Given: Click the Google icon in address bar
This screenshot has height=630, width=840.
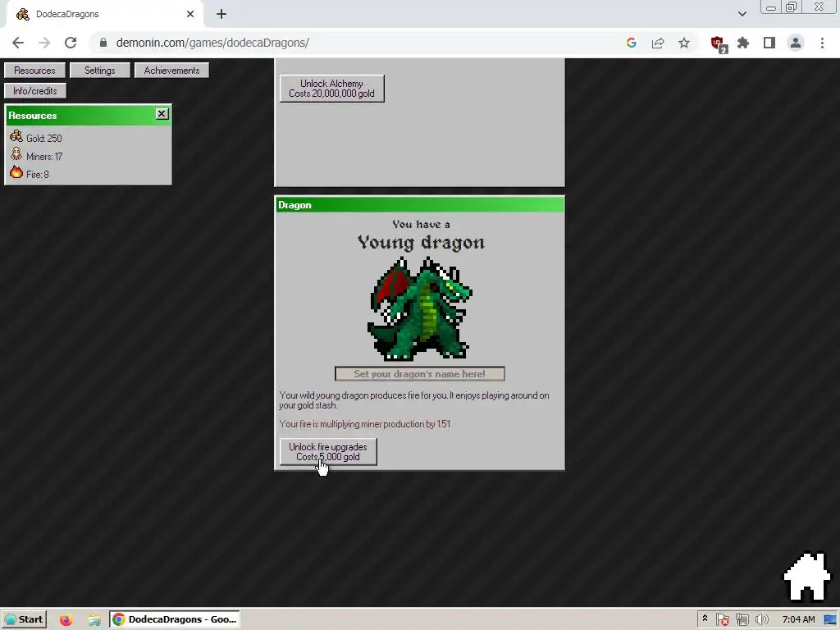Looking at the screenshot, I should tap(631, 43).
